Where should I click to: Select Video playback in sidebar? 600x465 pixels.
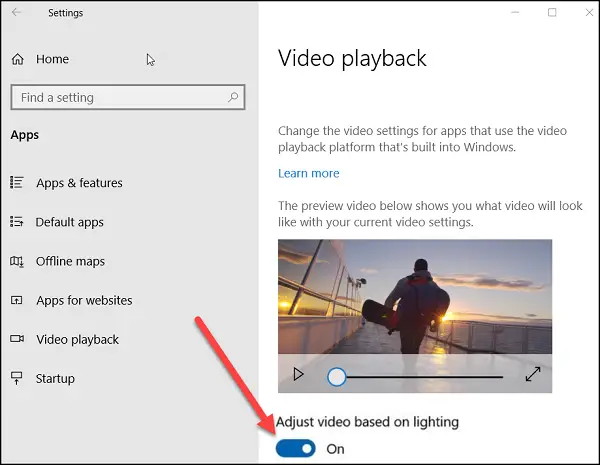[x=78, y=339]
